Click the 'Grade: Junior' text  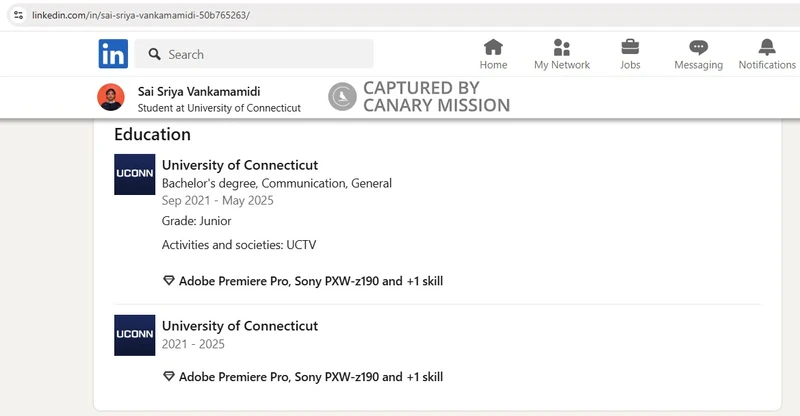(196, 221)
